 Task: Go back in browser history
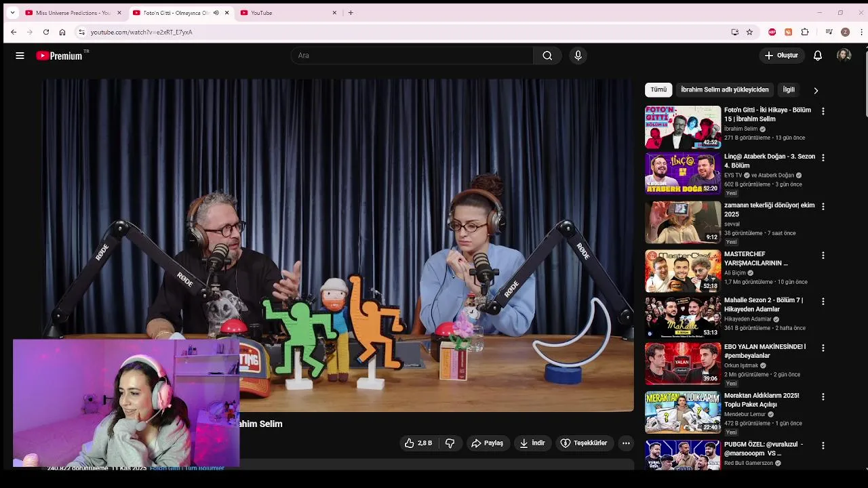point(14,32)
